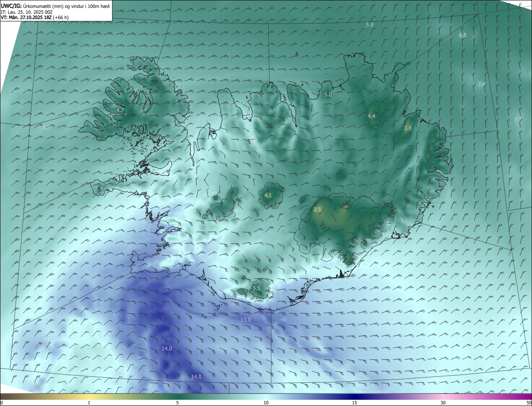The image size is (532, 406).
Task: Select the 5.9 value label on the map
Action: 369,25
